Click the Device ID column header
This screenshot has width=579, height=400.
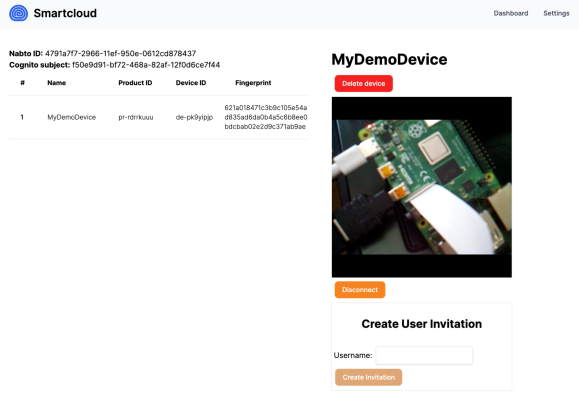pyautogui.click(x=191, y=83)
